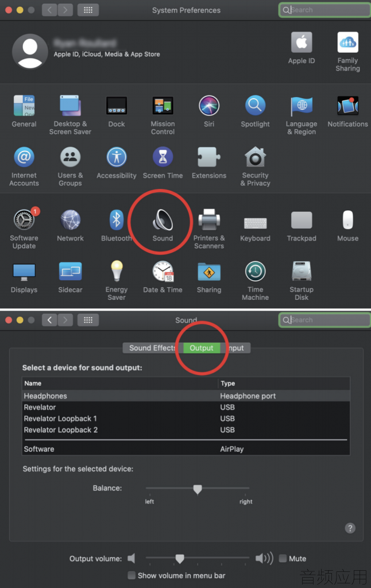Open Software Update pane
This screenshot has height=588, width=371.
(x=24, y=229)
